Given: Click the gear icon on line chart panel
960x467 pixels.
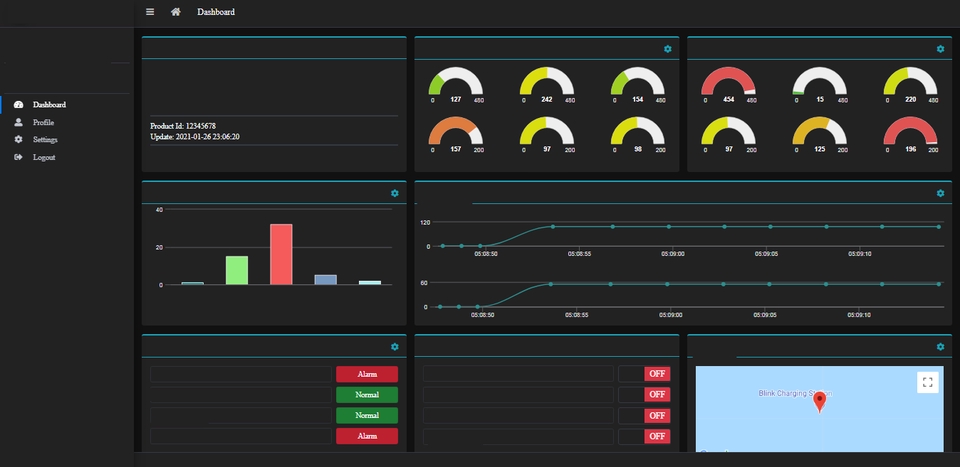Looking at the screenshot, I should (940, 193).
